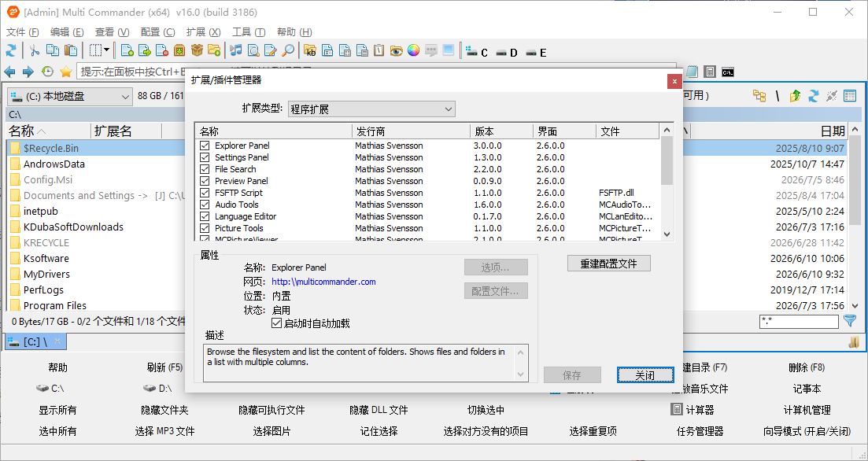Open the (C:) 本地磁盘 drive dropdown
Viewport: 868px width, 461px height.
(70, 96)
